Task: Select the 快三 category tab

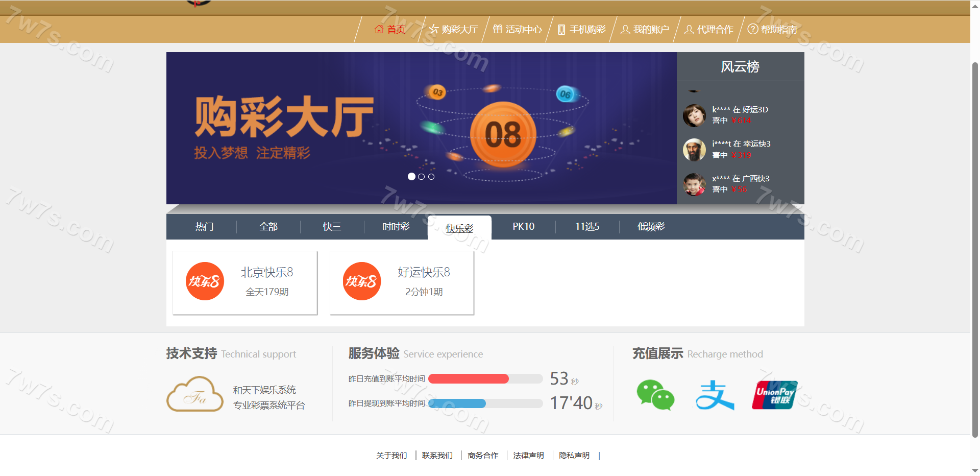Action: click(x=332, y=227)
